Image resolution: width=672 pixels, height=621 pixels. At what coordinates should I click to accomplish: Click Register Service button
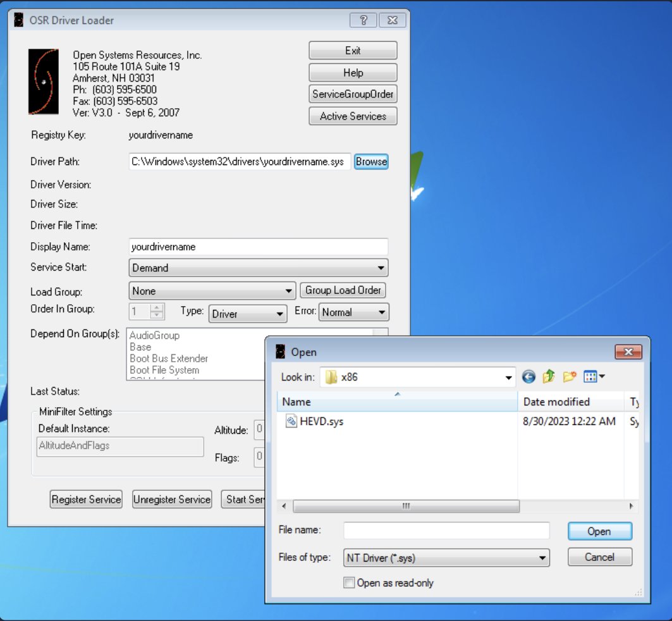point(86,500)
